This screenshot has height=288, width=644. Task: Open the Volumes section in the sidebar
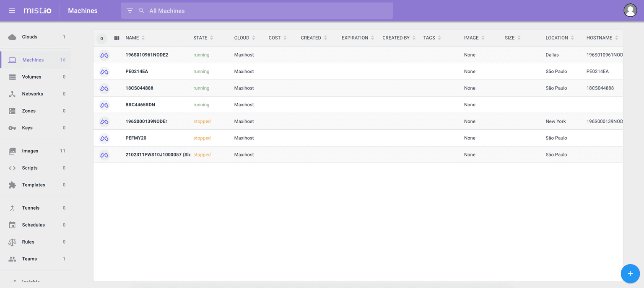click(x=31, y=77)
